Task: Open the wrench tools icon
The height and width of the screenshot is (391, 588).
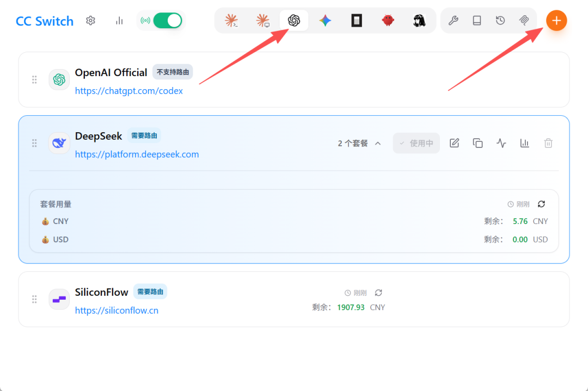Action: tap(454, 20)
